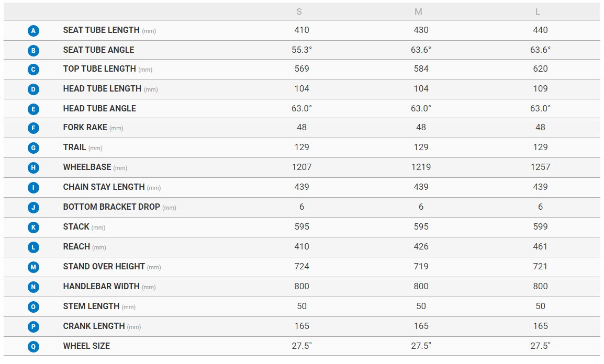Click the L size column header
604x364 pixels.
[x=538, y=12]
